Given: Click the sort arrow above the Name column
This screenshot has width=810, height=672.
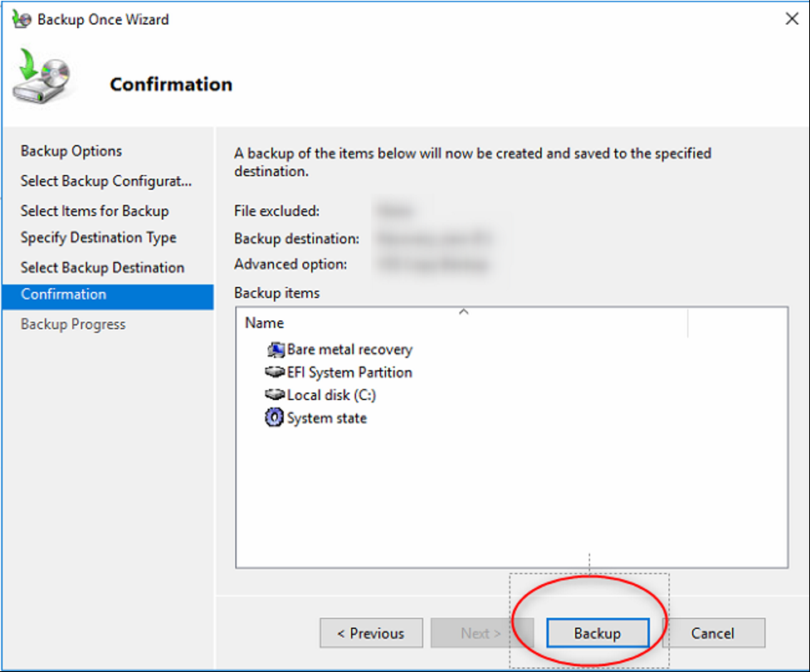Looking at the screenshot, I should pos(464,312).
